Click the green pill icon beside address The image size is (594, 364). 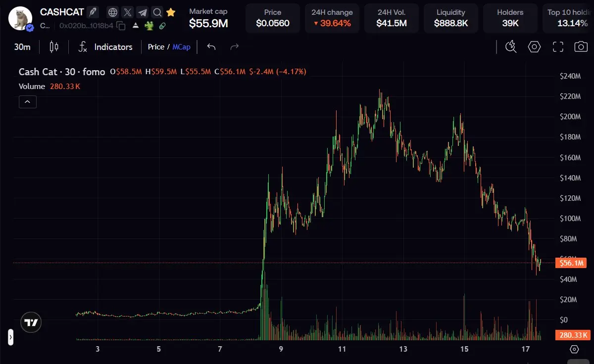click(x=162, y=26)
